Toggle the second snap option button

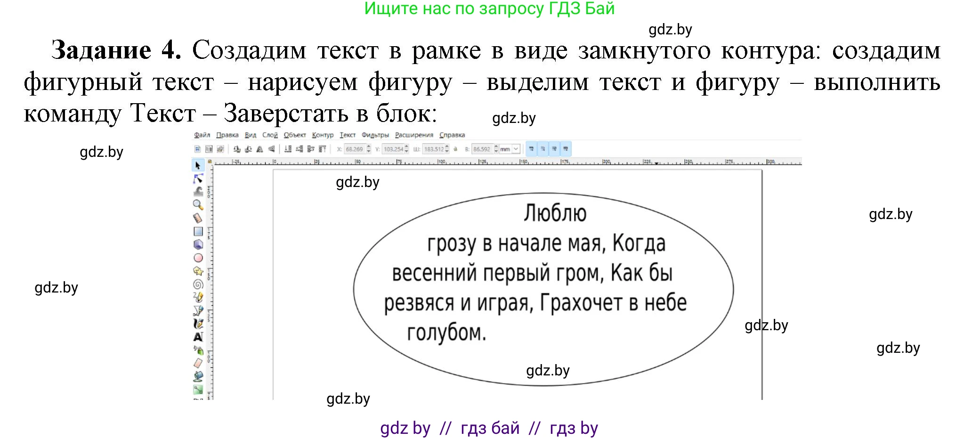(x=543, y=149)
